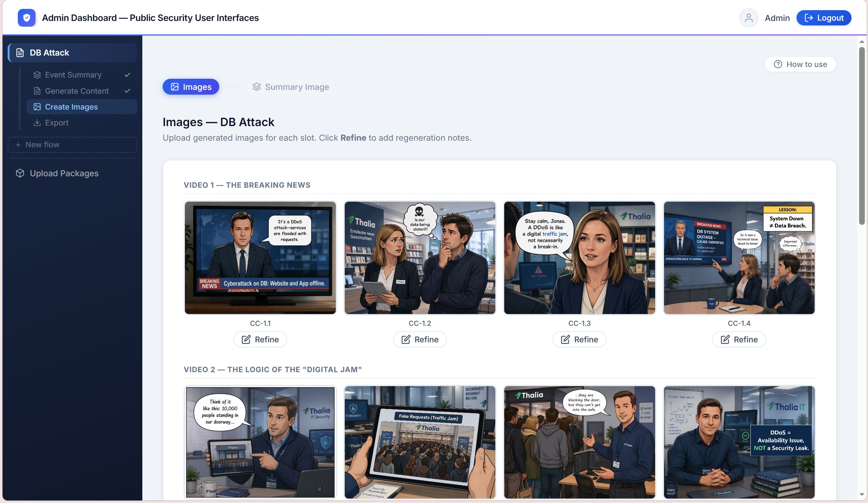Open the CC-1.2 thumbnail with the skull thought bubble
The width and height of the screenshot is (868, 503).
[420, 258]
